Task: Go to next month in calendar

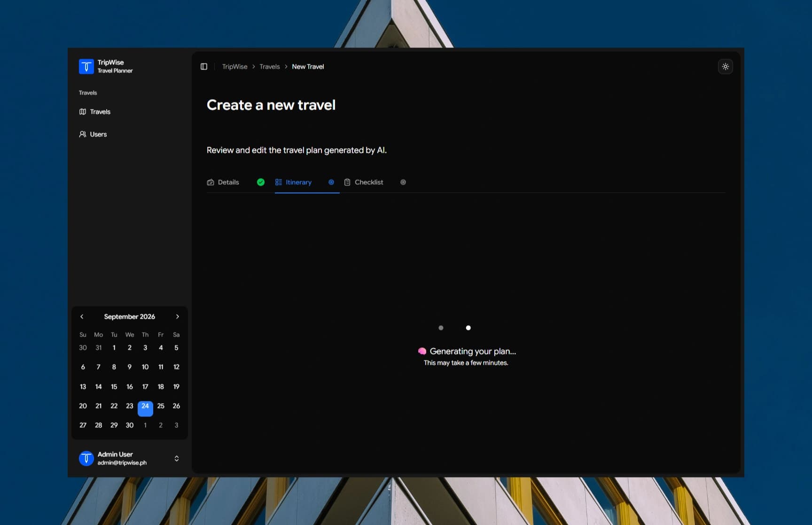Action: [x=177, y=317]
